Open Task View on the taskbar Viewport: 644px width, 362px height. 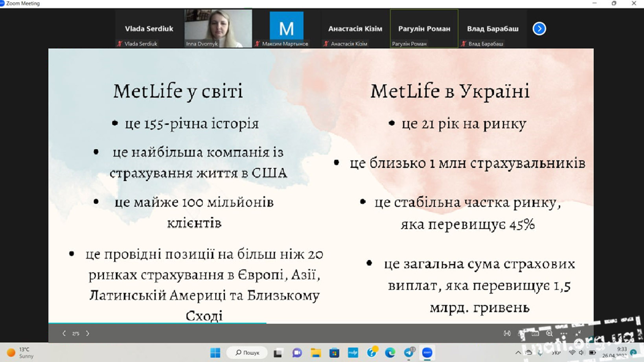(278, 353)
